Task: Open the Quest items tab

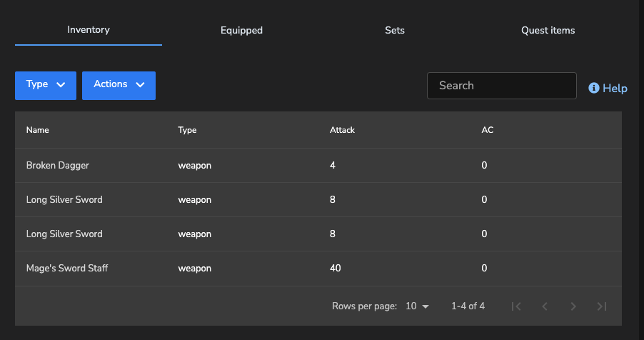Action: (548, 31)
